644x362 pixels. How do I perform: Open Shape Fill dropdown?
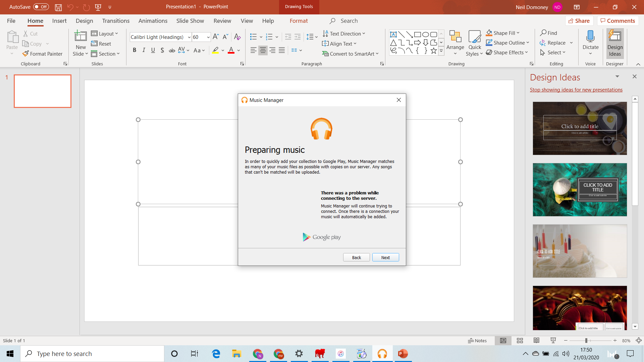point(503,33)
